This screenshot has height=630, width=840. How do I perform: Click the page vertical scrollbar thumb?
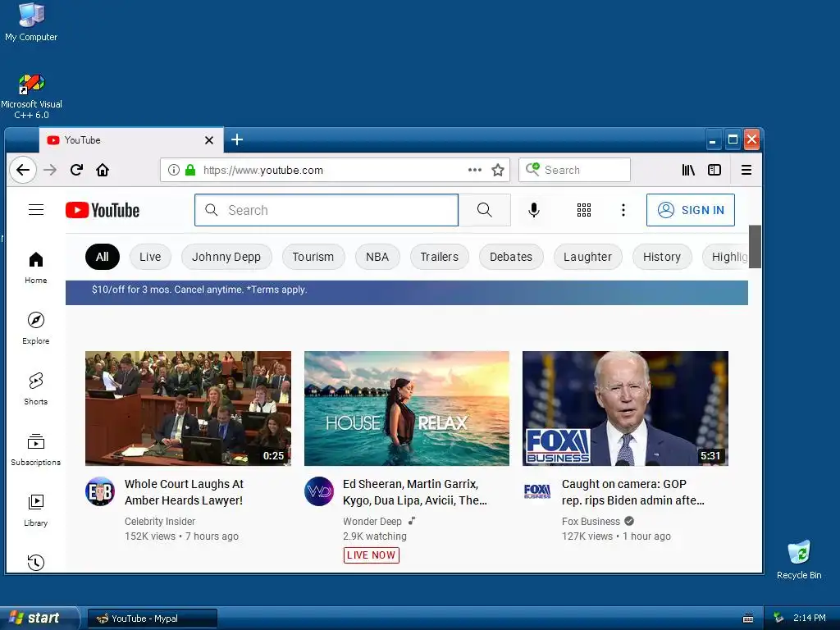[x=755, y=246]
